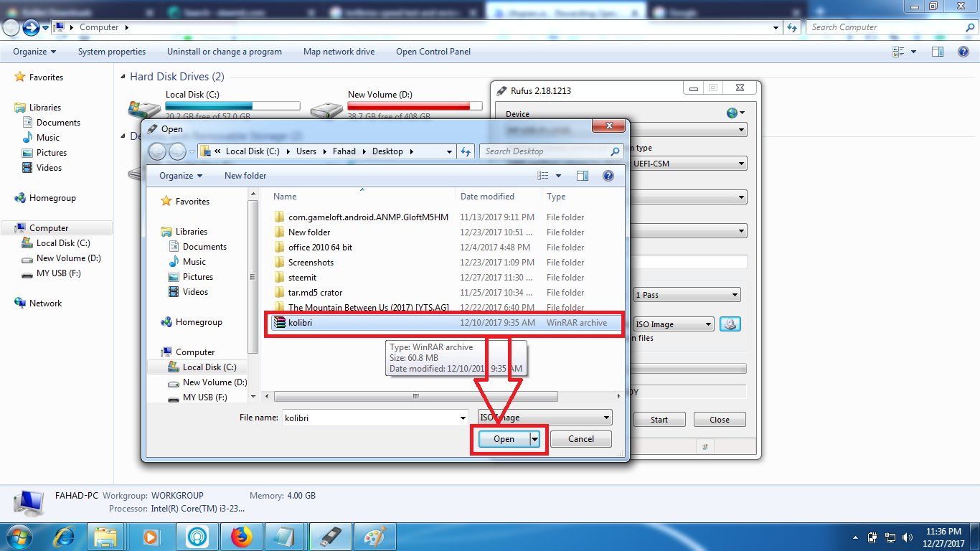Open dialog address bar history dropdown

click(x=449, y=151)
